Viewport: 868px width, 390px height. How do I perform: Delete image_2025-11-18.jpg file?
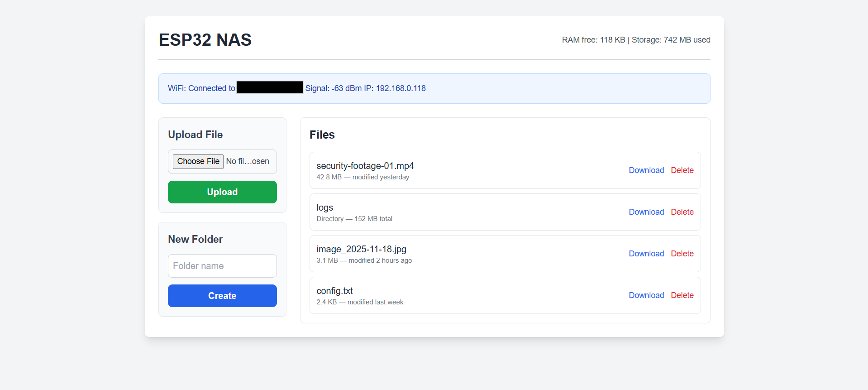click(x=682, y=254)
